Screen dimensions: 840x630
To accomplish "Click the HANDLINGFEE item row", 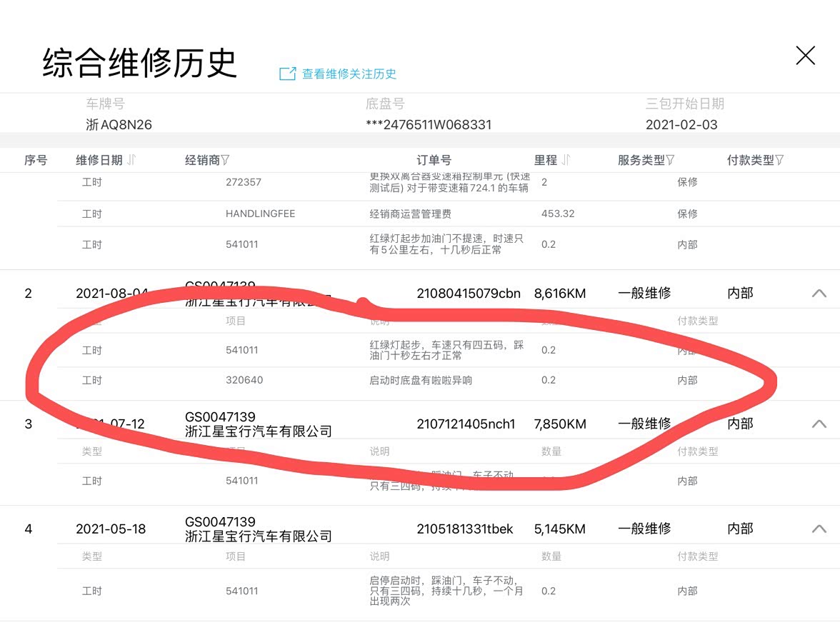I will tap(260, 214).
